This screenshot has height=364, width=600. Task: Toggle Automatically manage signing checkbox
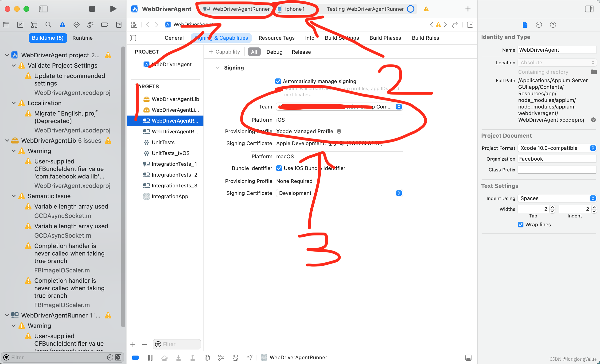[278, 81]
